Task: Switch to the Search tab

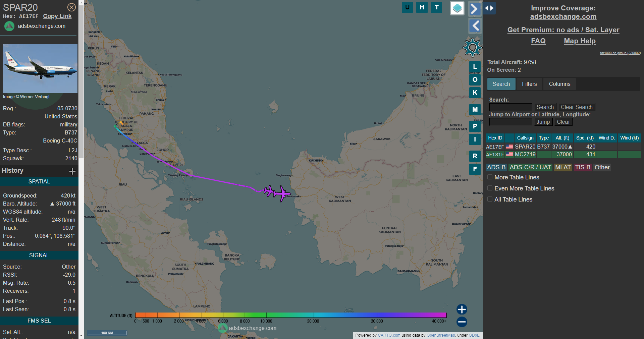Action: point(501,84)
